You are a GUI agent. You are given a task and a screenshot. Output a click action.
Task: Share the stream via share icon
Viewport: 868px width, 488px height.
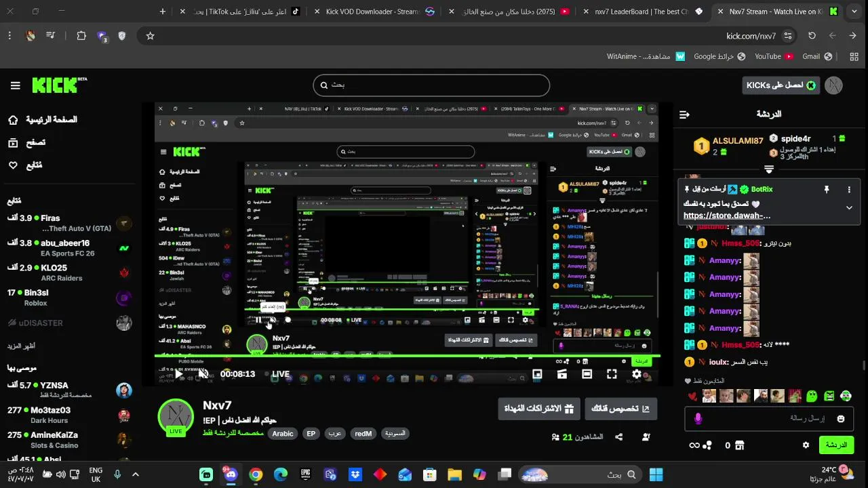coord(619,437)
